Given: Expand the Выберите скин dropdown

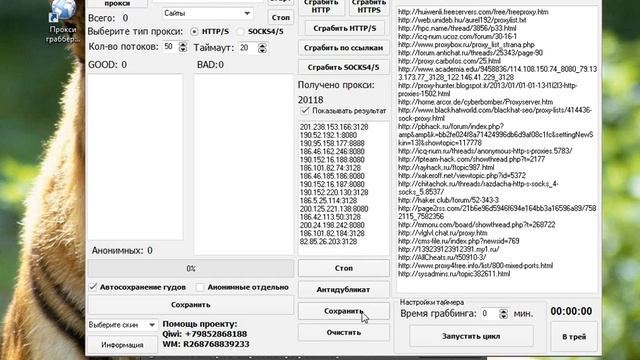Looking at the screenshot, I should click(122, 325).
